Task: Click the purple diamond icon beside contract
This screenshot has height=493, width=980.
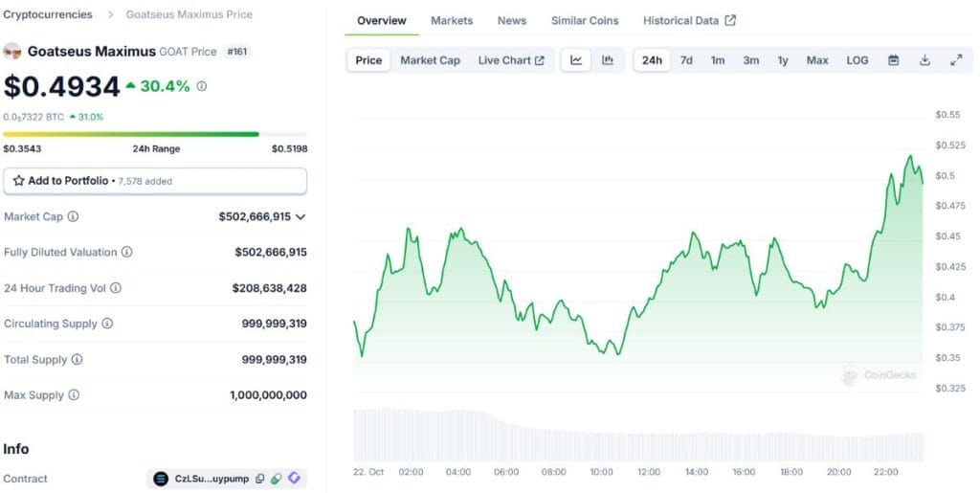Action: (x=294, y=479)
